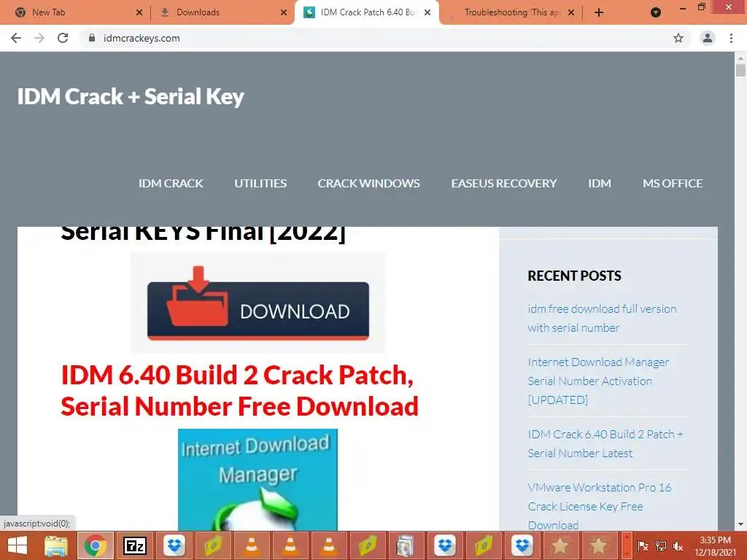
Task: Click the address bar URL field
Action: coord(376,38)
